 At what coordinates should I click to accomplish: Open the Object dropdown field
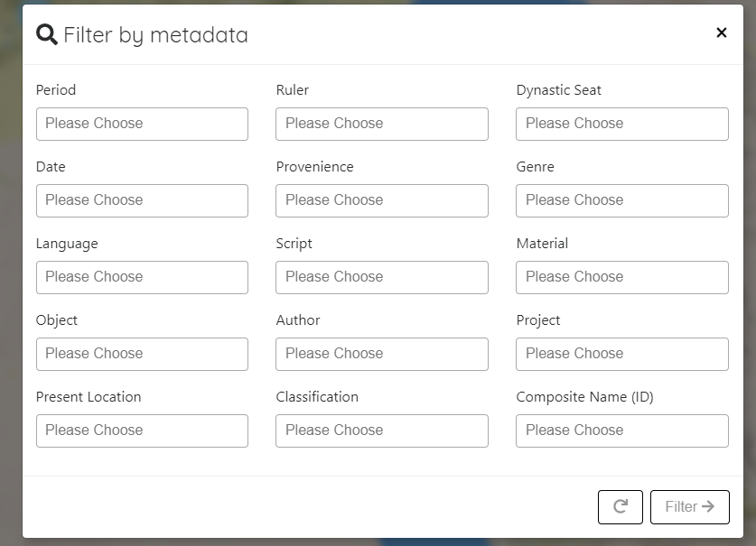pyautogui.click(x=142, y=354)
